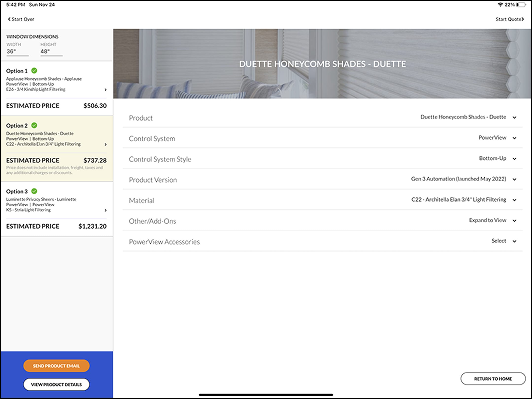Click the Expand to View text
Viewport: 532px width, 399px height.
point(488,220)
